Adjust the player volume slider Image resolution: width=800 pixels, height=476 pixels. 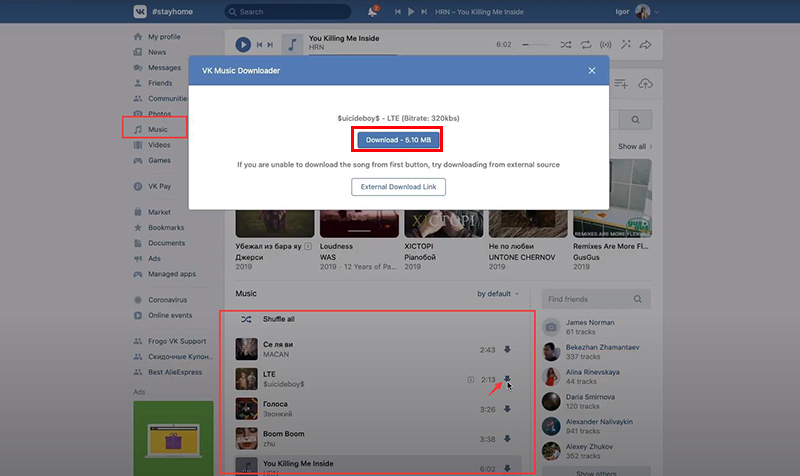[536, 45]
